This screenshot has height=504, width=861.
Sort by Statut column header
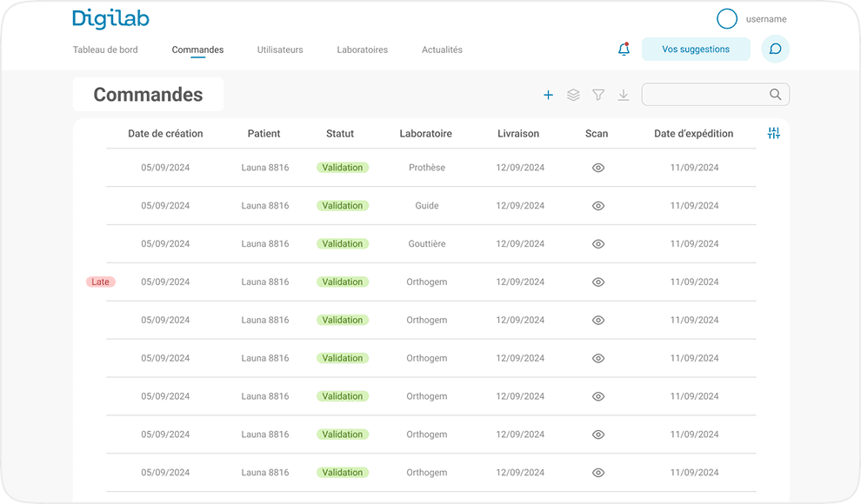(x=340, y=134)
